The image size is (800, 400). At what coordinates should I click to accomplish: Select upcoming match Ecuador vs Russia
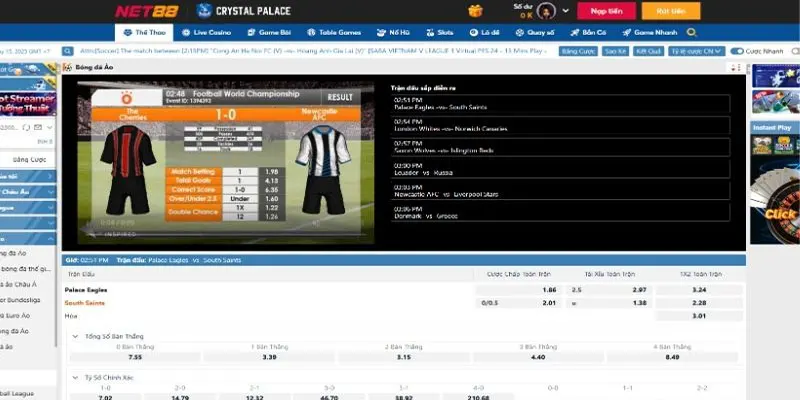(x=560, y=169)
